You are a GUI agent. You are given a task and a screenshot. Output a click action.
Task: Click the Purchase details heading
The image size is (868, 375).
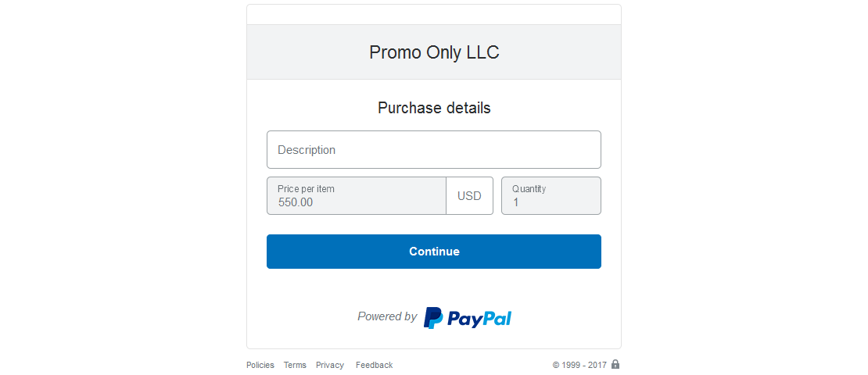click(x=434, y=108)
